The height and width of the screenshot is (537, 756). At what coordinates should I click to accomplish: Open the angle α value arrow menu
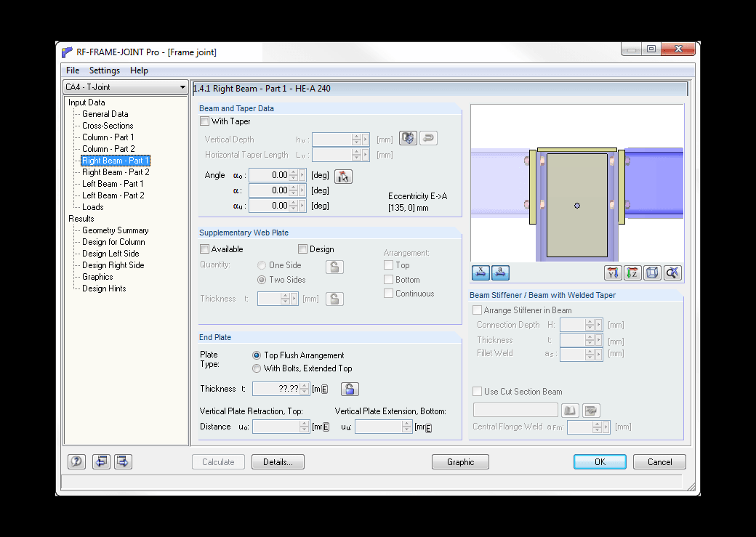[302, 190]
